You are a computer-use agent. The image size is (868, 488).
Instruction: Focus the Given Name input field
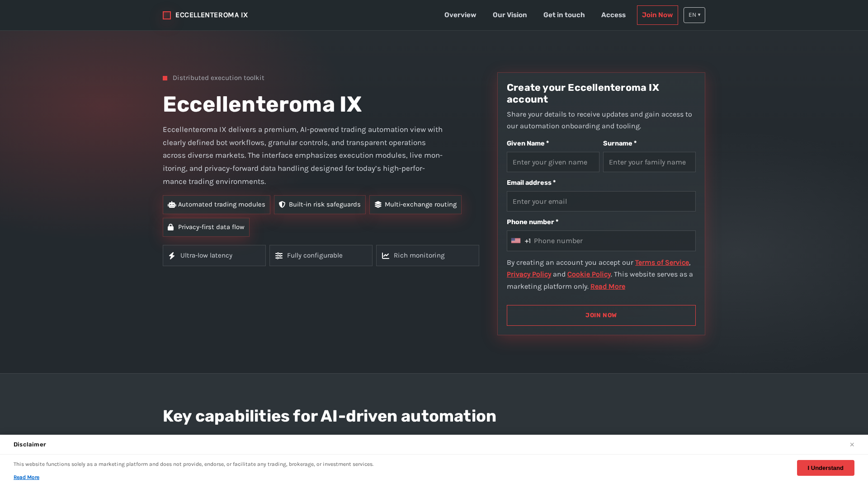click(553, 162)
